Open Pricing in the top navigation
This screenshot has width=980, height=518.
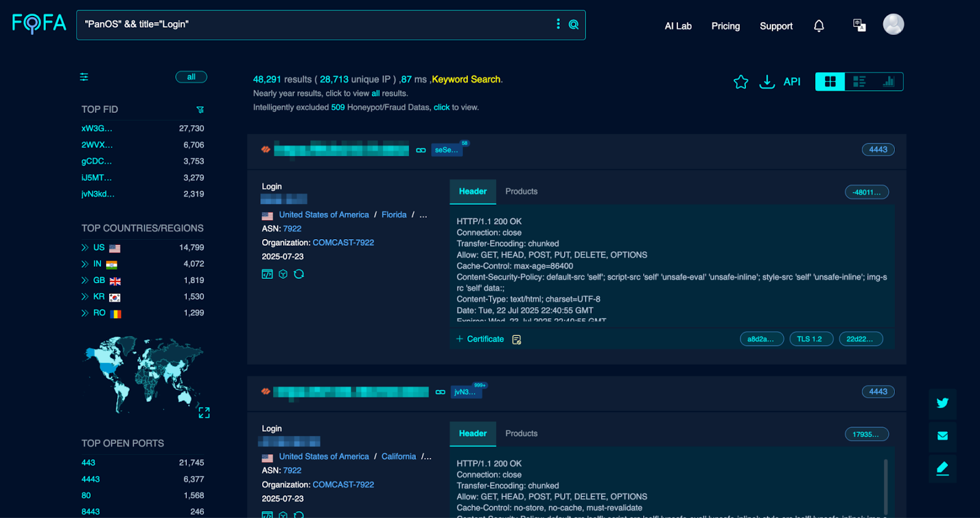725,26
